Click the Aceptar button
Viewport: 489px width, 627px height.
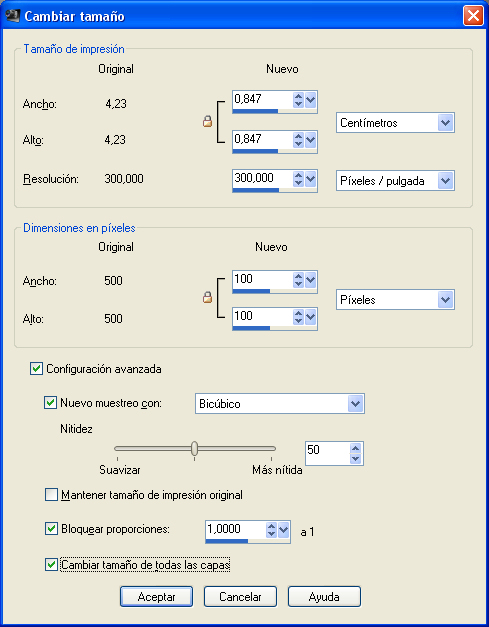coord(156,597)
